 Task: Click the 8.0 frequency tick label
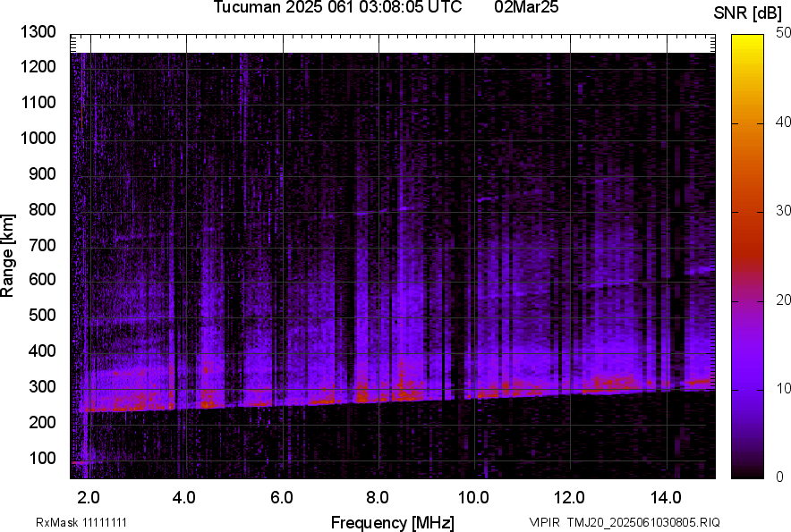pyautogui.click(x=378, y=497)
